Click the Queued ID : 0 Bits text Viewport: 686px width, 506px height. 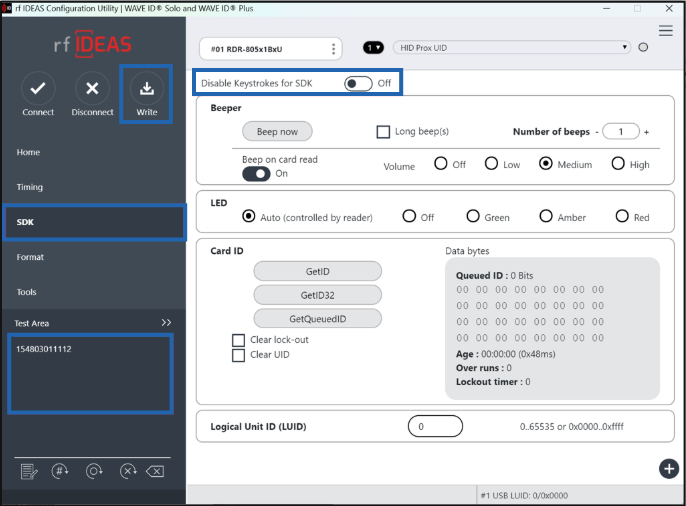(494, 276)
